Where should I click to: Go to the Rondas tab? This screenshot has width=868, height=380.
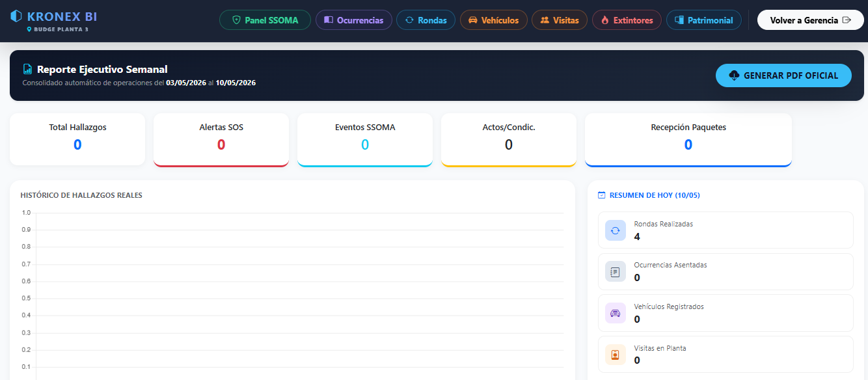(426, 20)
